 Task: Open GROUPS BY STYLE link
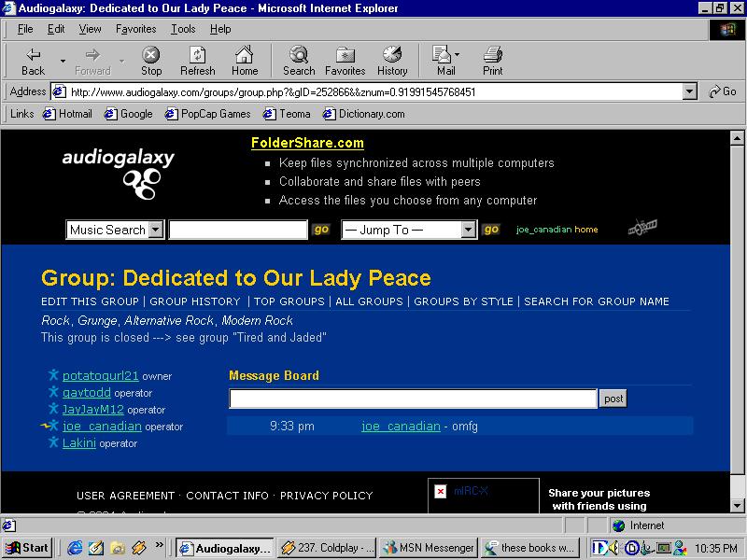(463, 301)
